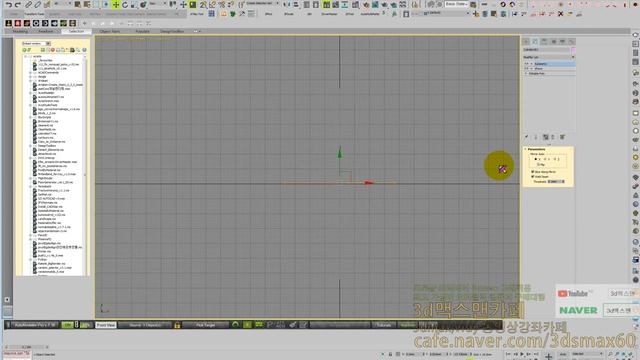Open the Freeform ribbon tab
This screenshot has height=360, width=640.
(46, 31)
